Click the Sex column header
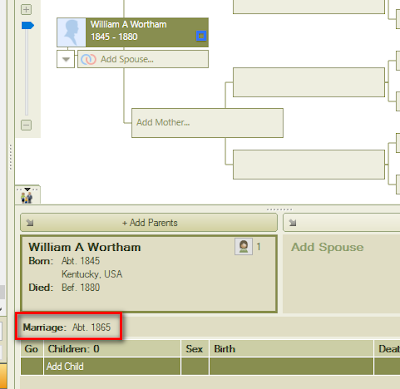400x389 pixels. (x=195, y=349)
